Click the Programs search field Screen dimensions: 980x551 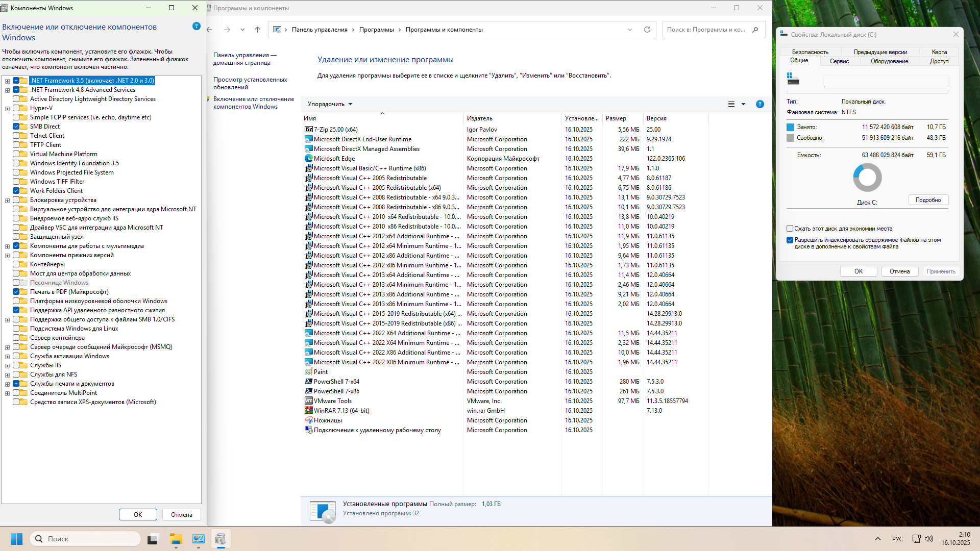707,30
